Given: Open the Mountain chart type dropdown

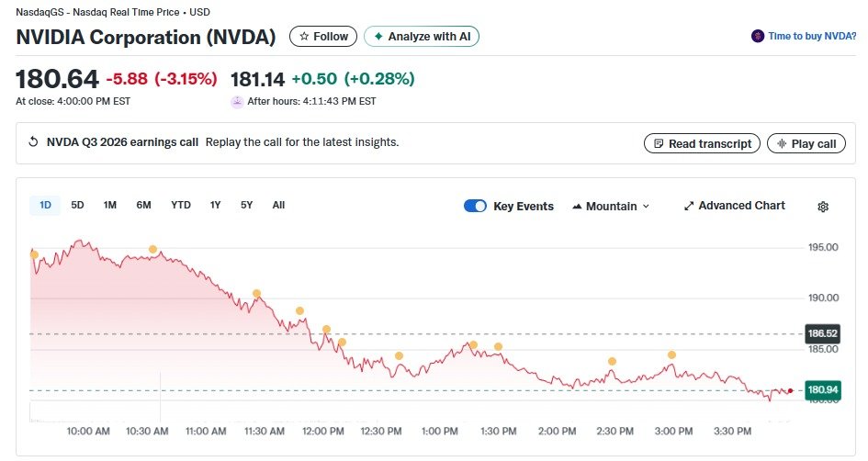Looking at the screenshot, I should click(x=611, y=206).
